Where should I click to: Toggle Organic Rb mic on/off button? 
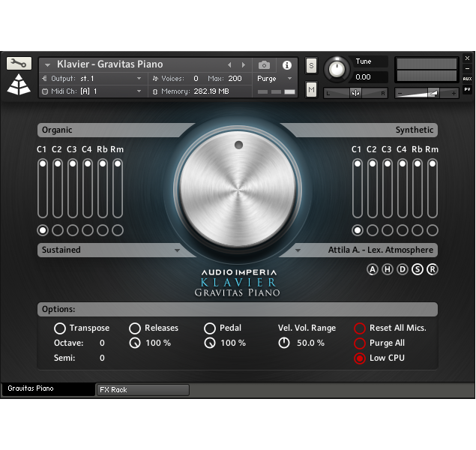click(103, 230)
